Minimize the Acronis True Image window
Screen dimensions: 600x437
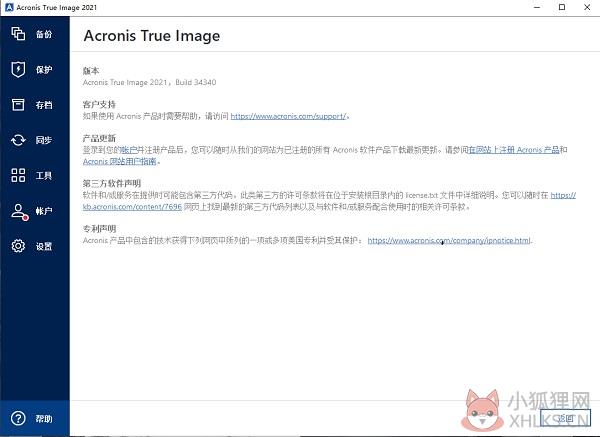(x=537, y=7)
